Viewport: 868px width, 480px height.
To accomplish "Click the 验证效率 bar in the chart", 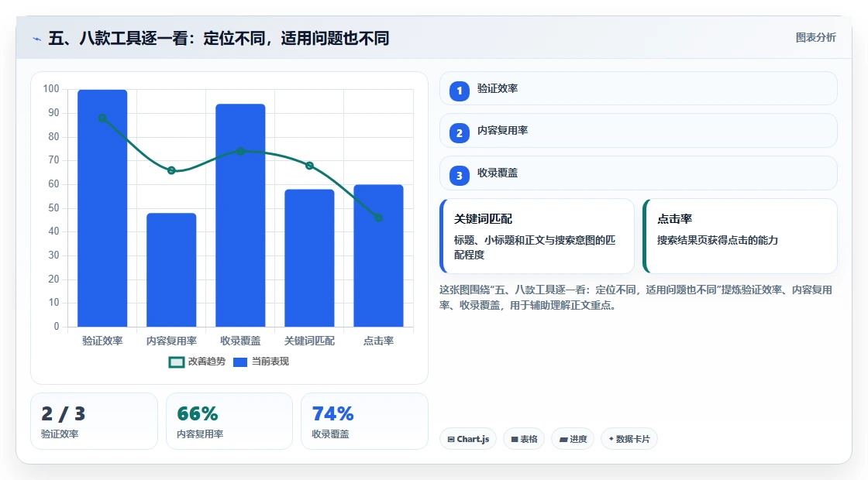I will click(x=102, y=208).
